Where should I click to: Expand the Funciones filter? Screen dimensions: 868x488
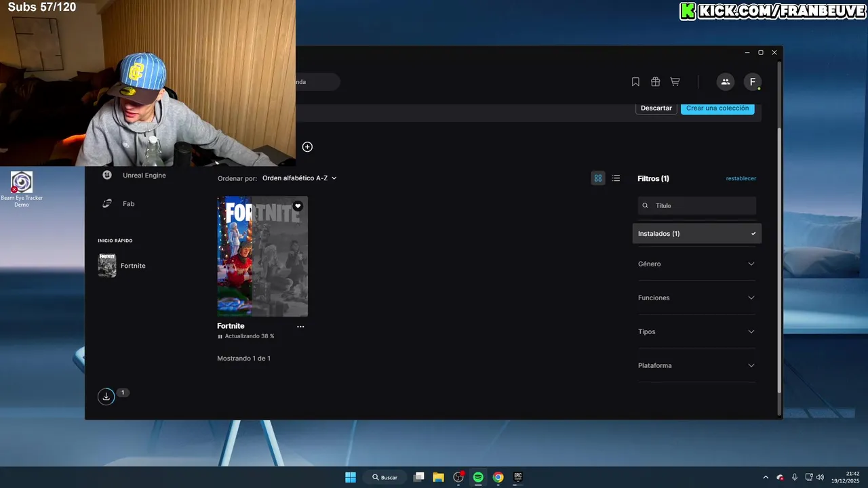point(697,298)
